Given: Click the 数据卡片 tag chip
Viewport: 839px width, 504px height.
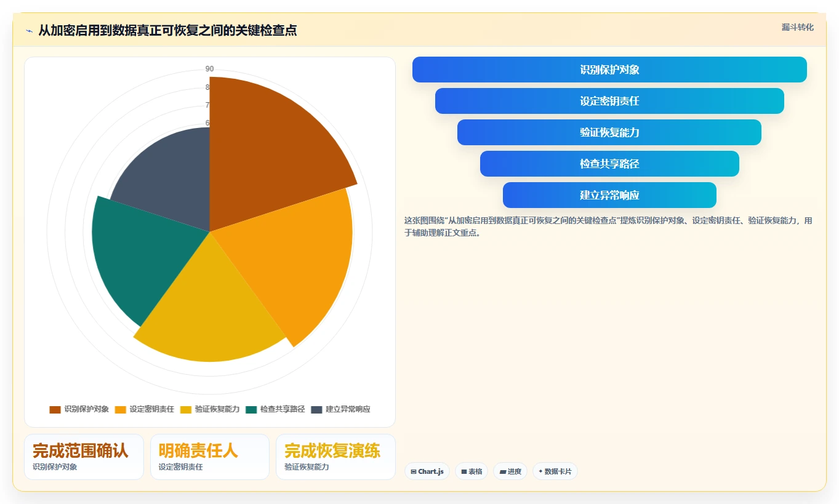Looking at the screenshot, I should click(555, 471).
